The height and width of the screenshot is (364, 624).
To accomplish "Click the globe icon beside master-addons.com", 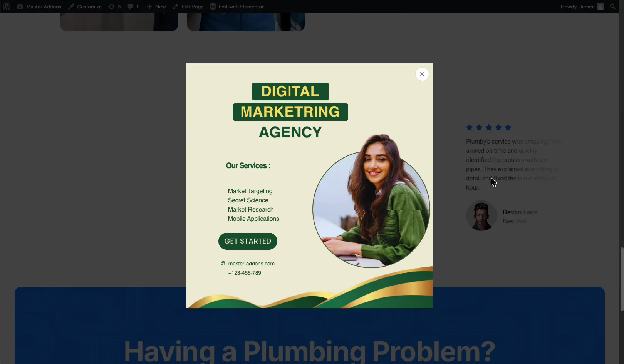I will (223, 264).
